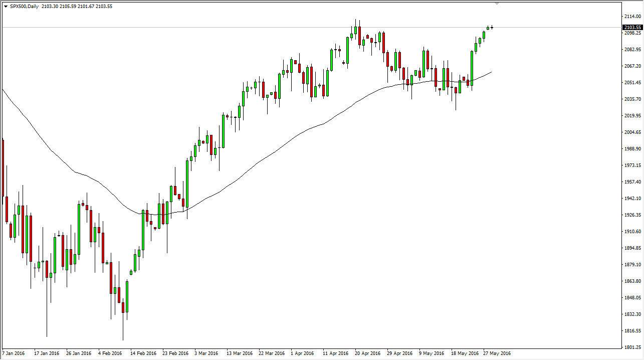Click the 2114.00 price axis label

(x=632, y=17)
